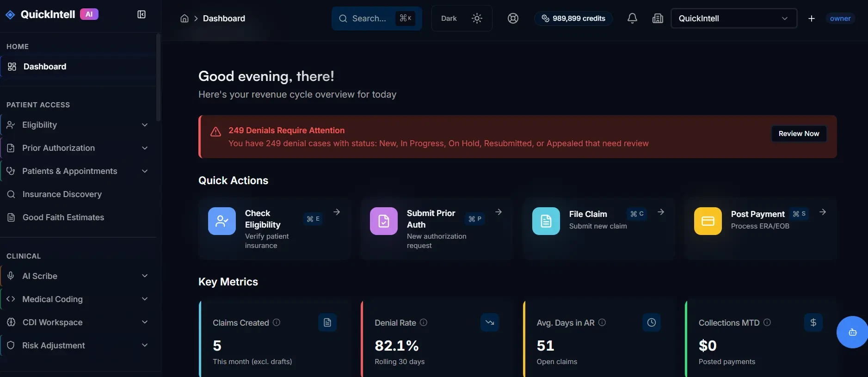Click info icon next to Collections MTD
Viewport: 868px width, 377px height.
tap(767, 322)
